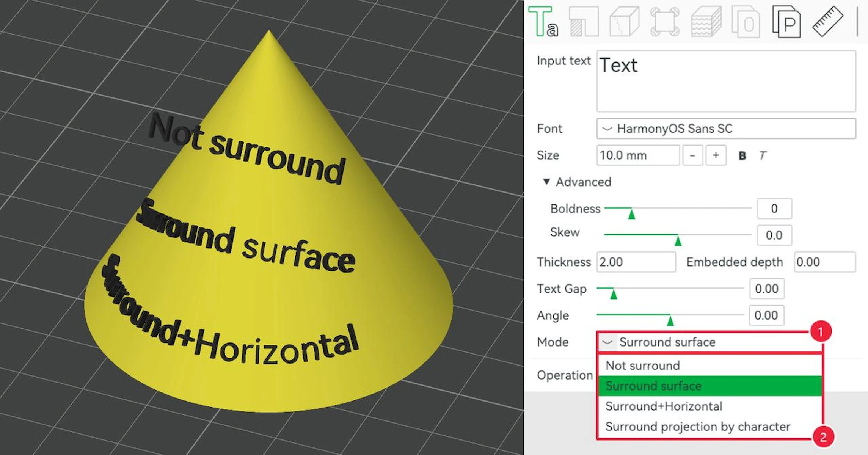Toggle bold text style B

point(742,155)
